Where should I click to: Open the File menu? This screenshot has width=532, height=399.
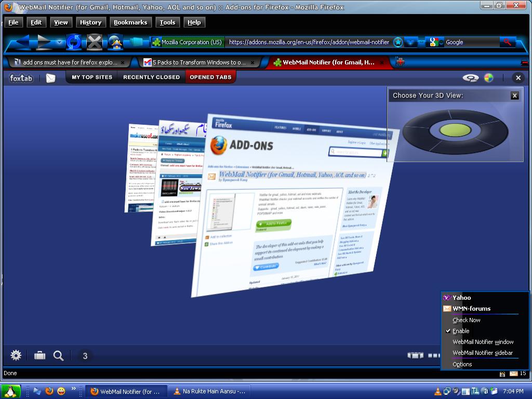[13, 22]
